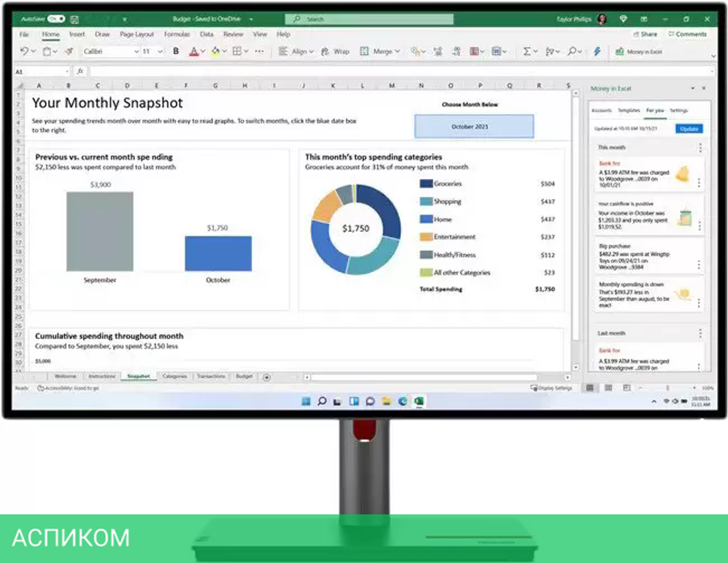Open the font color dropdown arrow
The image size is (728, 563).
[x=202, y=52]
